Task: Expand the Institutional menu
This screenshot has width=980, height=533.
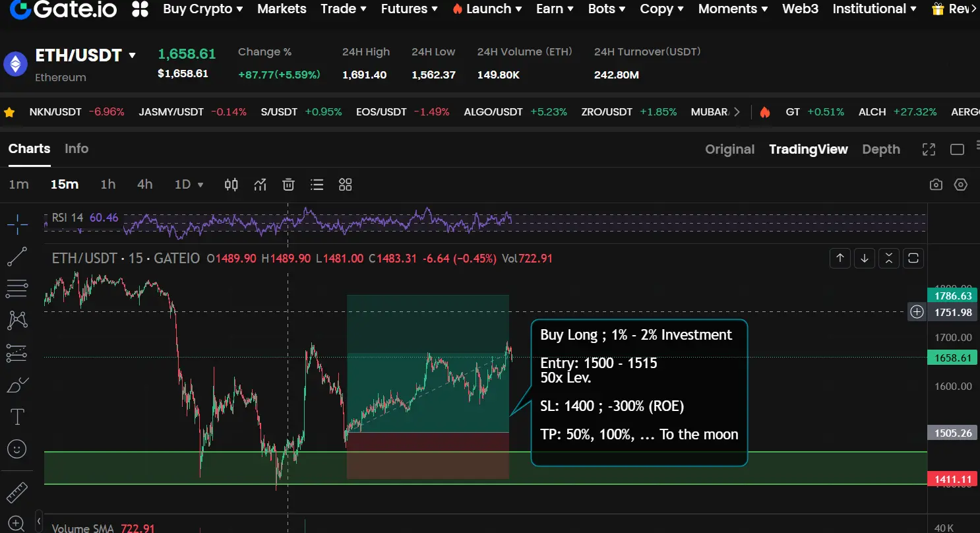Action: point(874,9)
